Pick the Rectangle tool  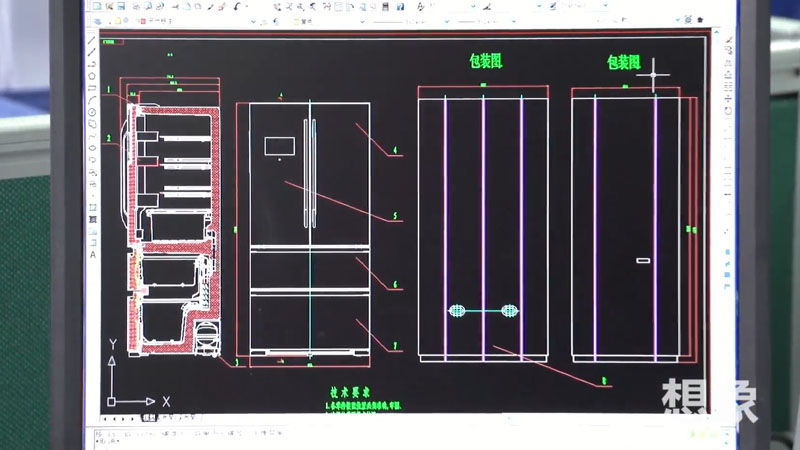[92, 86]
